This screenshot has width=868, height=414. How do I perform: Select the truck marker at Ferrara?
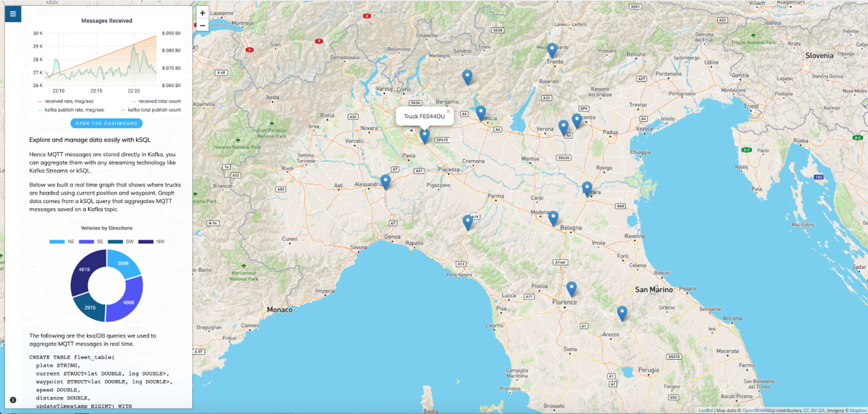pyautogui.click(x=587, y=188)
